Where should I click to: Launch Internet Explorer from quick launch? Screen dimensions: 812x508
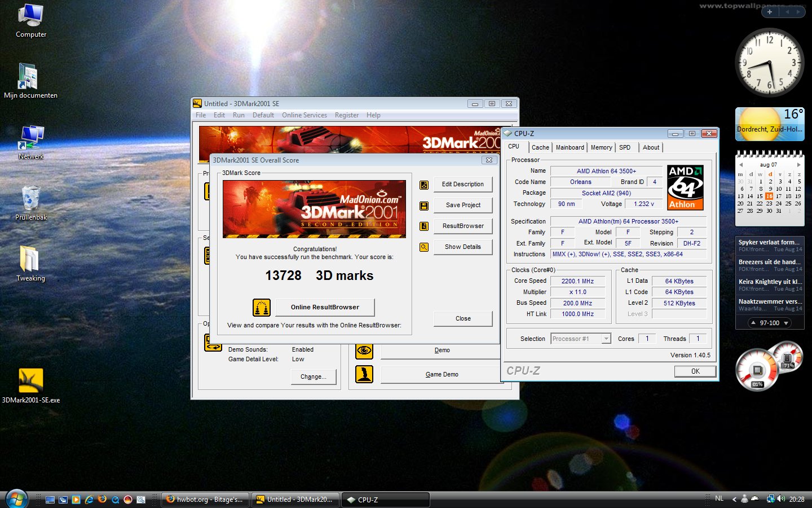[89, 500]
